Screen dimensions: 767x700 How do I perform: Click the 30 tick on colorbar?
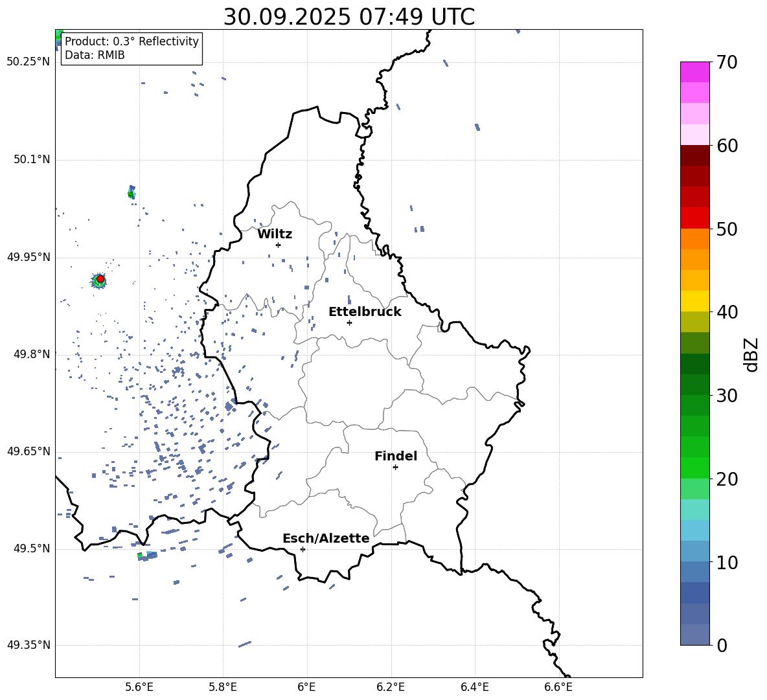pyautogui.click(x=726, y=396)
